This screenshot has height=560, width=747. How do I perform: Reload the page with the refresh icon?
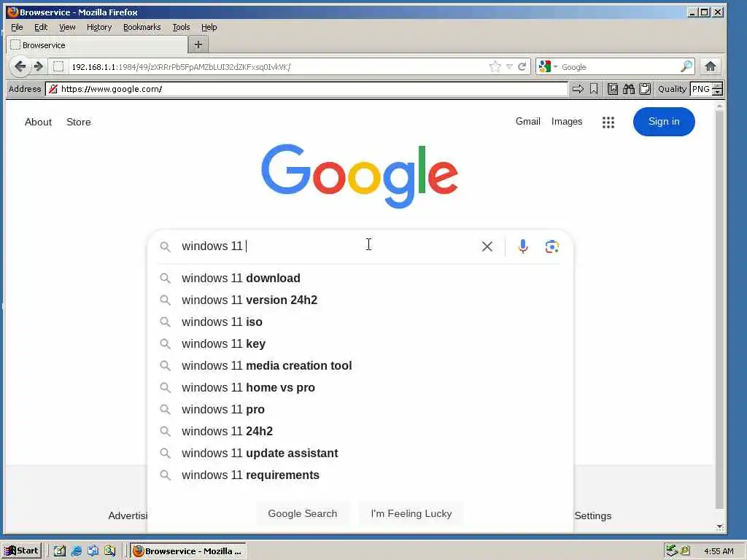pyautogui.click(x=522, y=66)
